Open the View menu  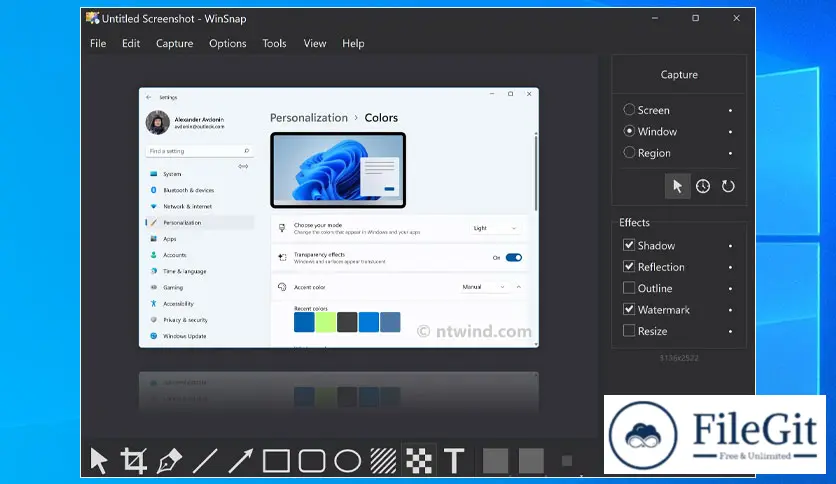coord(315,43)
